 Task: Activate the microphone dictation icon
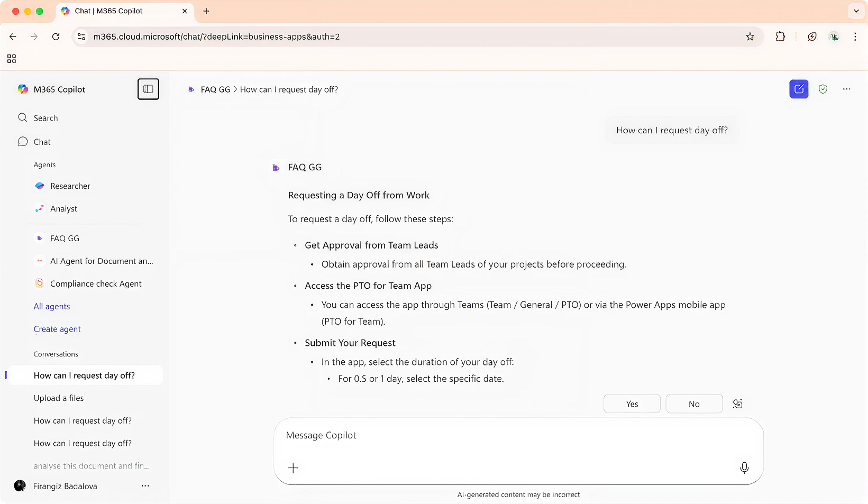pos(744,468)
